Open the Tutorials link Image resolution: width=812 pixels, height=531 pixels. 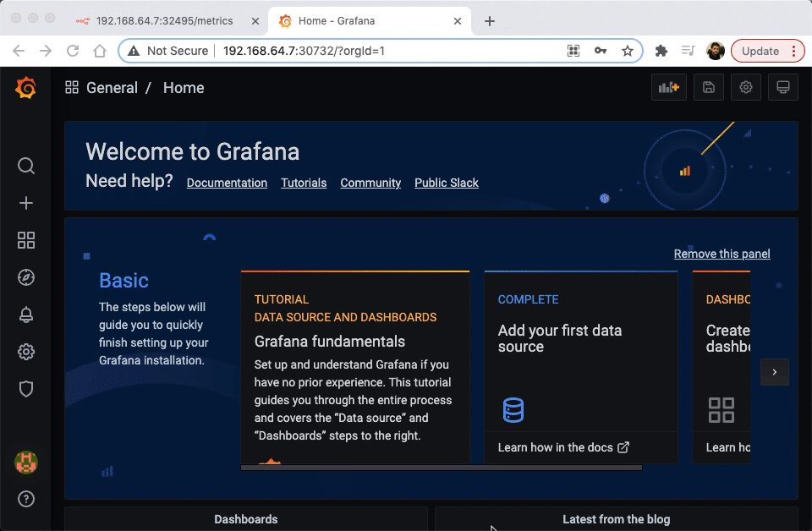pos(304,183)
